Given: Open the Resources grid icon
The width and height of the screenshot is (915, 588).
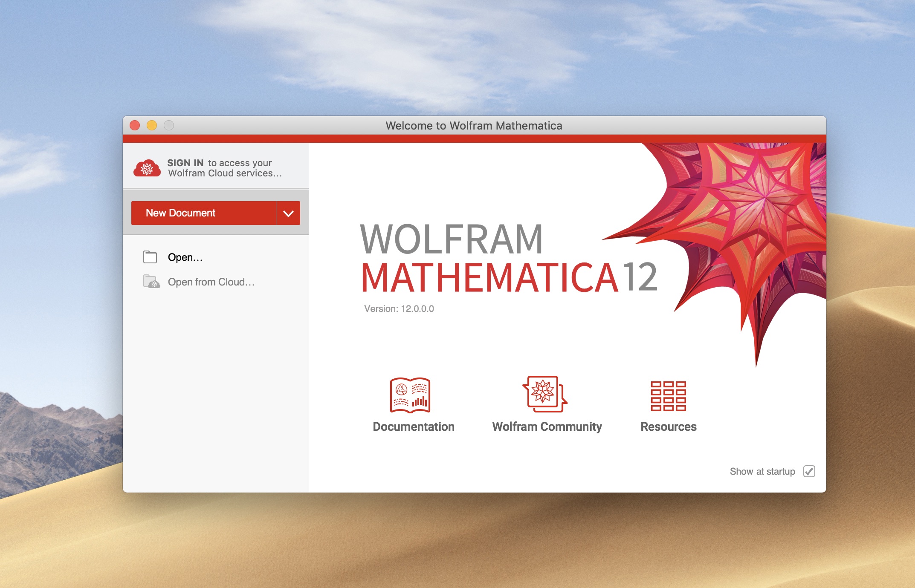Looking at the screenshot, I should tap(668, 396).
